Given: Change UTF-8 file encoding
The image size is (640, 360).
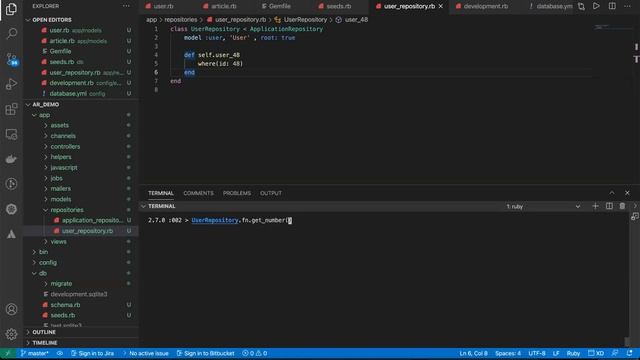Looking at the screenshot, I should 537,353.
